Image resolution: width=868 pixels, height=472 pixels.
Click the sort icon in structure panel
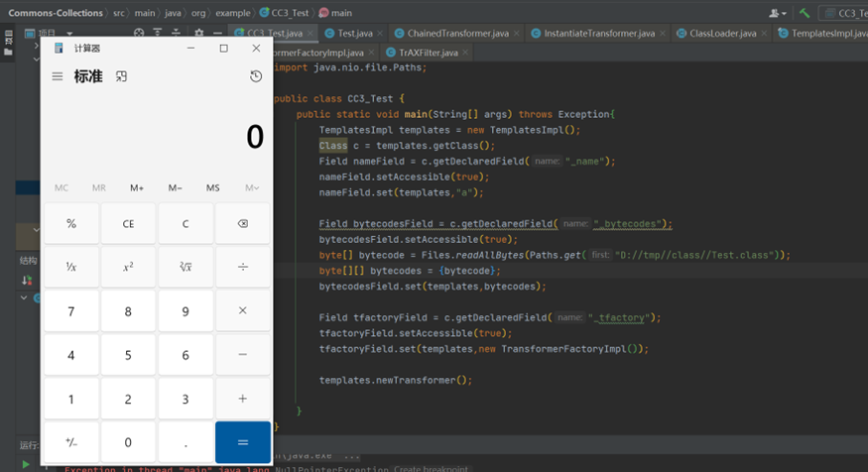27,281
